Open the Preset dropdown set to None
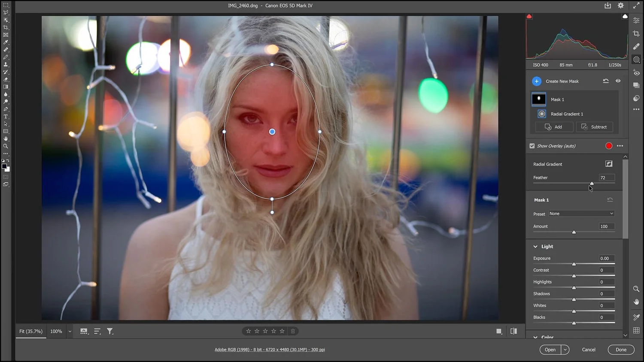 click(x=581, y=213)
